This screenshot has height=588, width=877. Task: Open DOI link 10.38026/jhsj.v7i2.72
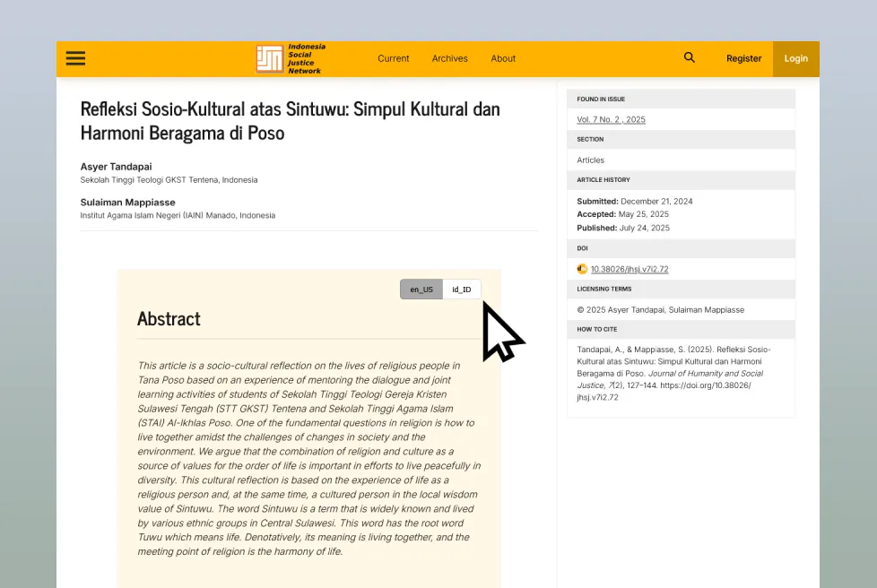point(630,269)
